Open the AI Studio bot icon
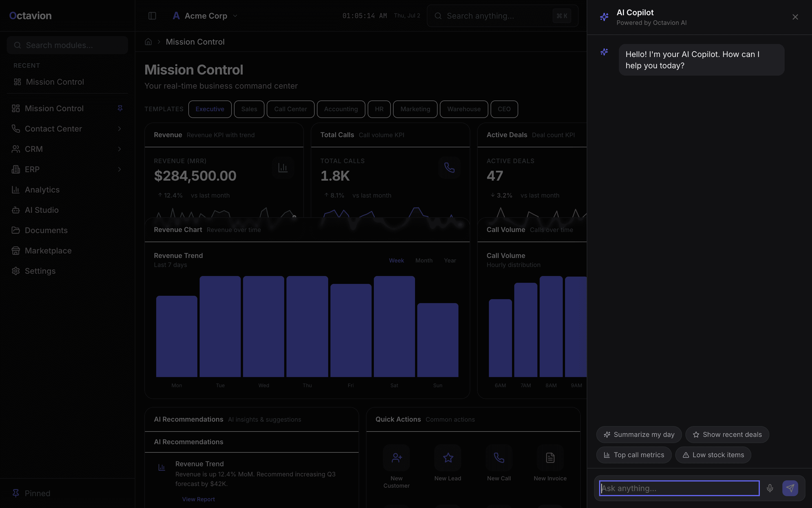 point(16,210)
